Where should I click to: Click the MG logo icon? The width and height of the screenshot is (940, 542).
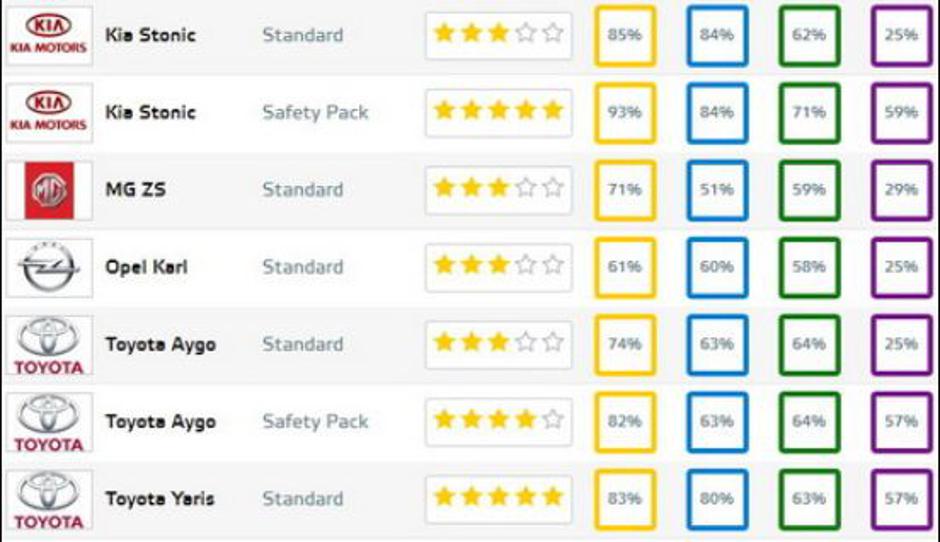tap(49, 190)
